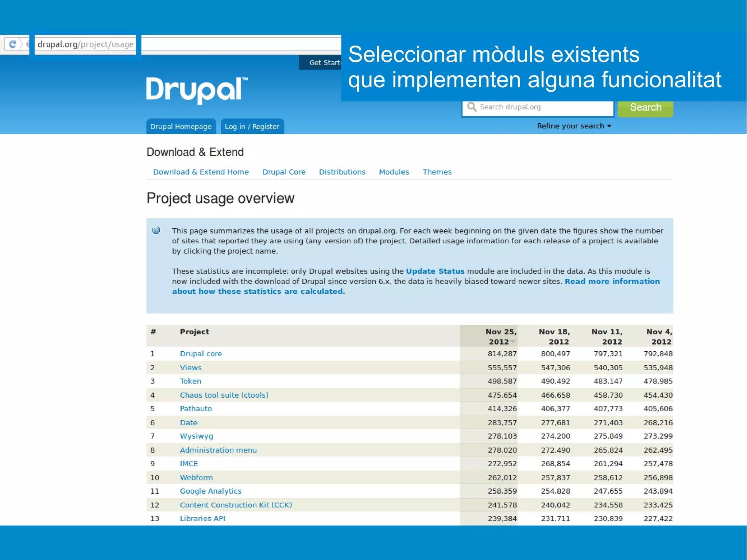Open the Drupal Core menu item

(x=284, y=172)
